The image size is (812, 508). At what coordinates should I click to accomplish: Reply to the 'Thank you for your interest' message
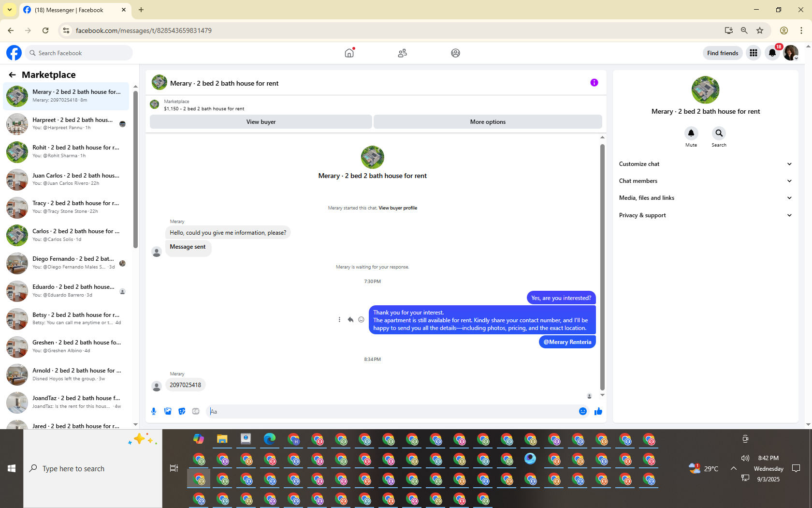[350, 320]
